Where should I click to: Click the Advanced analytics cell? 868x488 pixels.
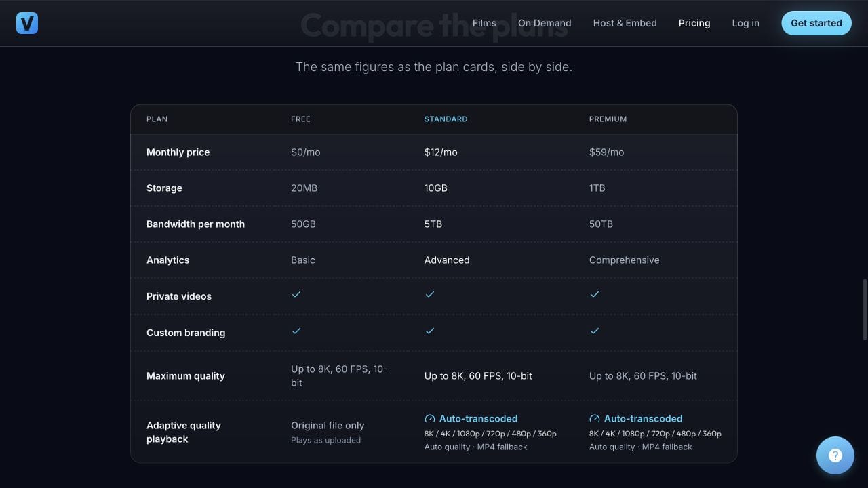coord(447,260)
